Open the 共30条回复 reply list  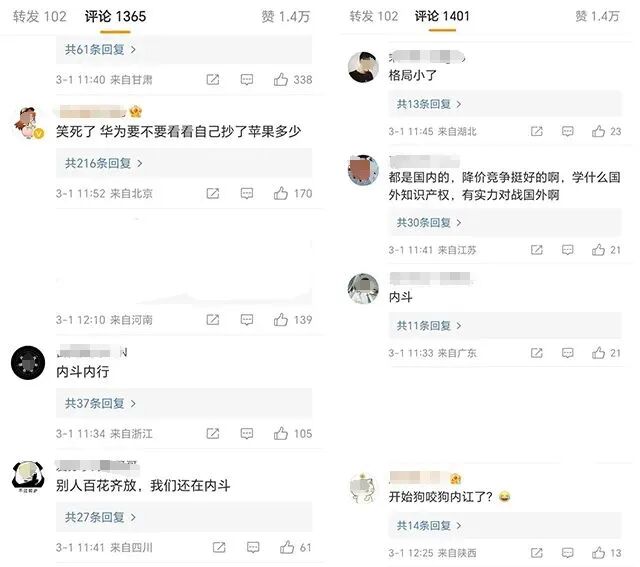point(429,222)
